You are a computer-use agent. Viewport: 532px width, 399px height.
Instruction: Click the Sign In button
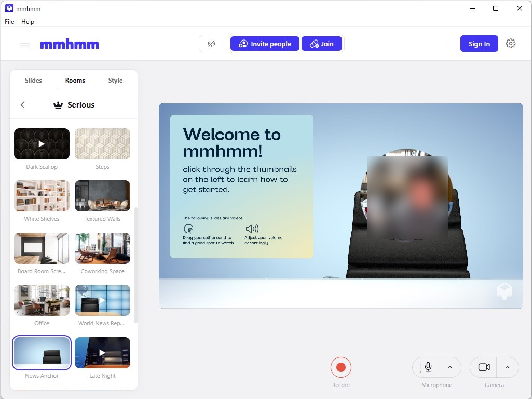pyautogui.click(x=479, y=44)
